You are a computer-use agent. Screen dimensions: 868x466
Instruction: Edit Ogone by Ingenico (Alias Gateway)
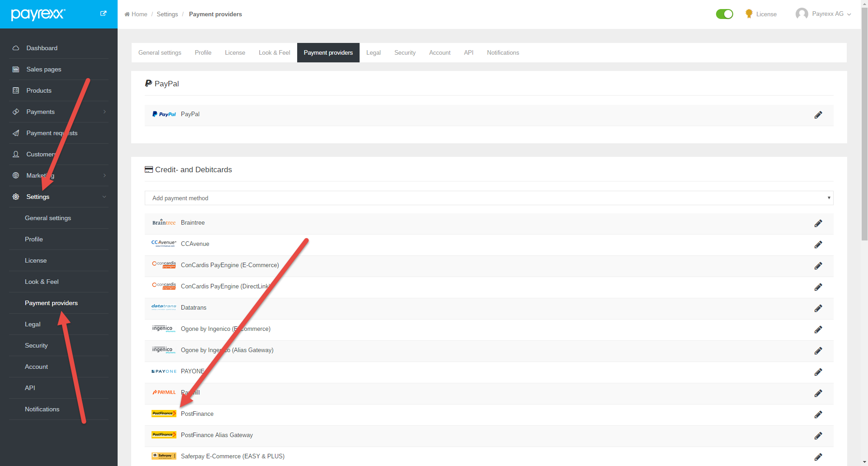click(x=818, y=351)
